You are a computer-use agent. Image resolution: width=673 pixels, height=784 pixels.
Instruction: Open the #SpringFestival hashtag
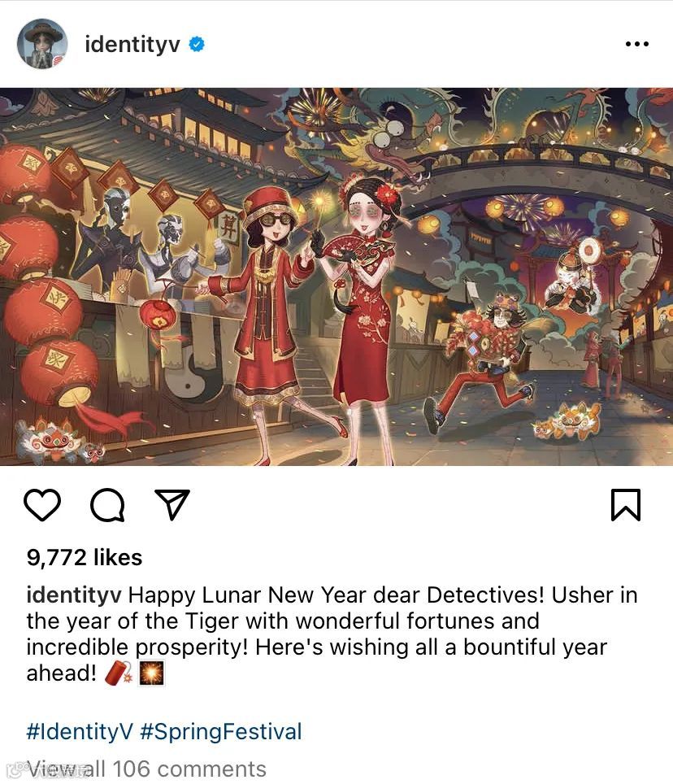pos(221,731)
